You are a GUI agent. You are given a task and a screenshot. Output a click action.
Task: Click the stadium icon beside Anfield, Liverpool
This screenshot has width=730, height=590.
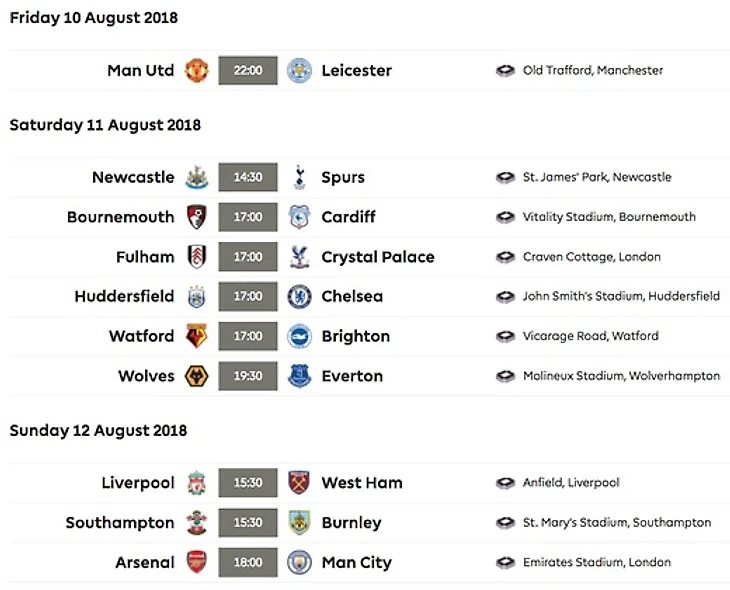pyautogui.click(x=506, y=483)
